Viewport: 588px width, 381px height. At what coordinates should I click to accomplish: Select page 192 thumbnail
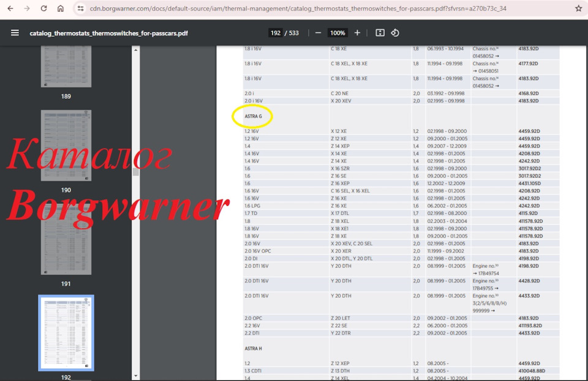tap(66, 333)
